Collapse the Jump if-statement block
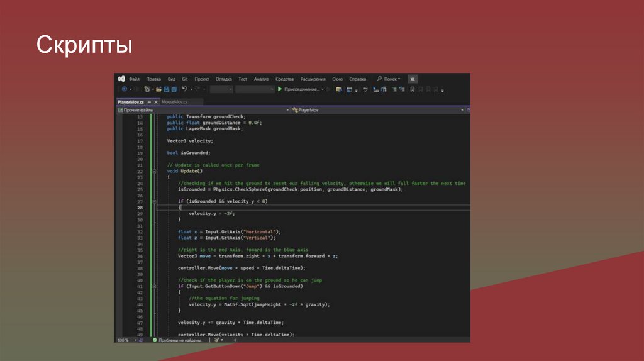This screenshot has width=644, height=361. coord(154,286)
